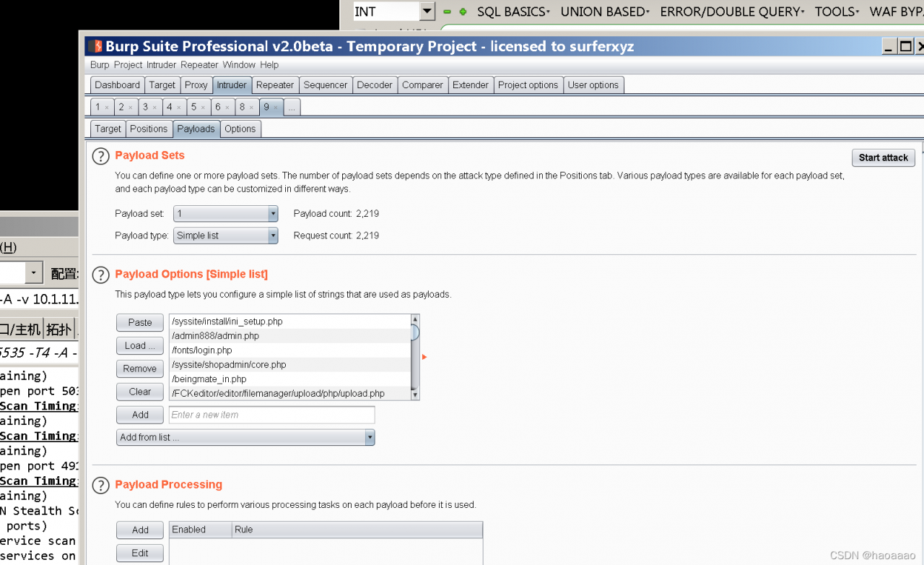Open new Intruder tab with ellipsis
This screenshot has width=924, height=565.
point(292,107)
